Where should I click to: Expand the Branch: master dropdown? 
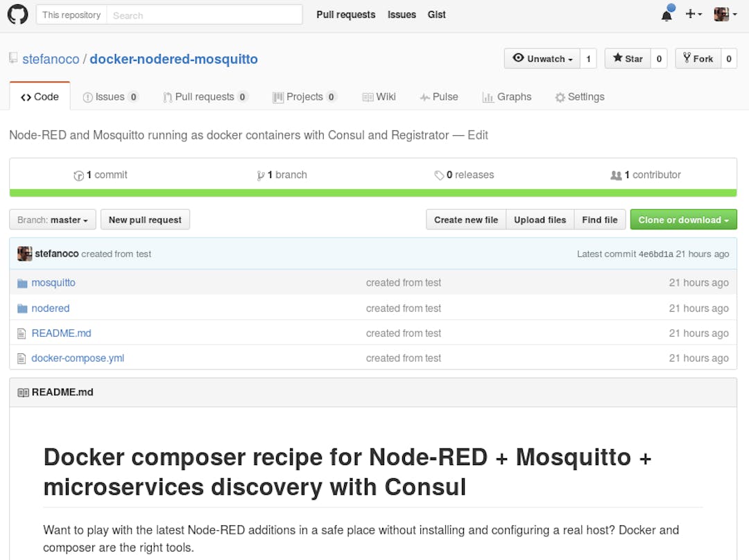pos(52,220)
